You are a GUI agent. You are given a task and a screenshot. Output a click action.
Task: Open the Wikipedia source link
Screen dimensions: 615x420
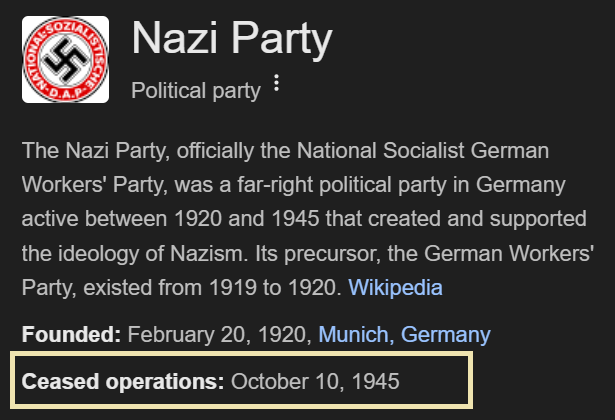[x=395, y=287]
